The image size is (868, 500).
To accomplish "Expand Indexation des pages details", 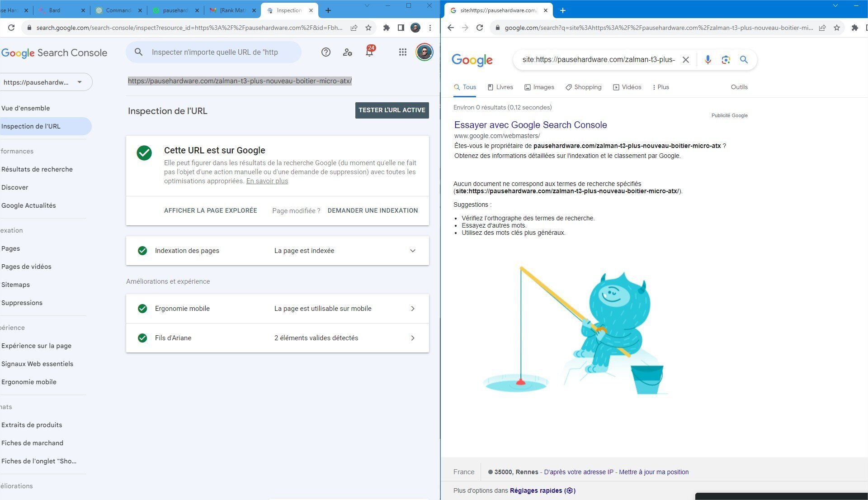I will click(412, 251).
